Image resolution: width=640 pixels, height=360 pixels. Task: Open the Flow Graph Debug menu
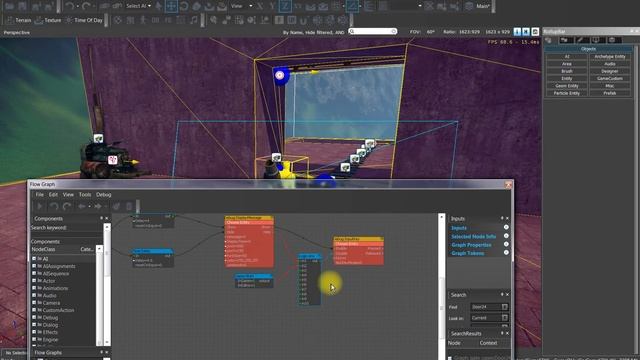point(104,195)
